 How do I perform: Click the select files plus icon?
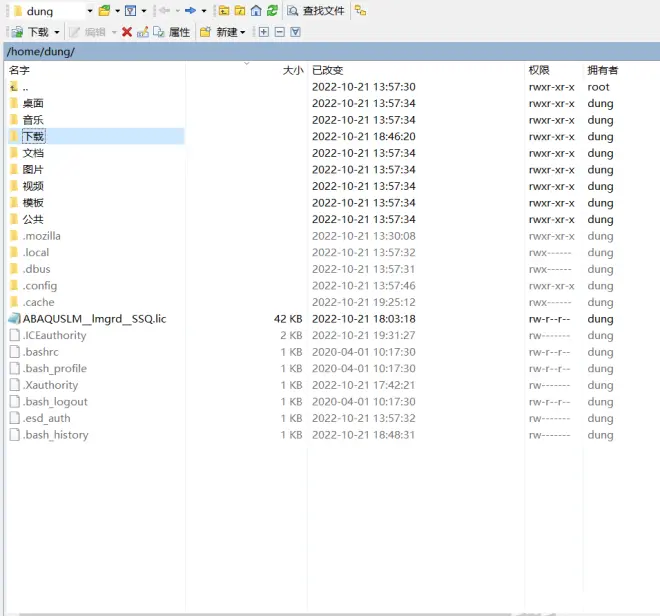click(263, 32)
